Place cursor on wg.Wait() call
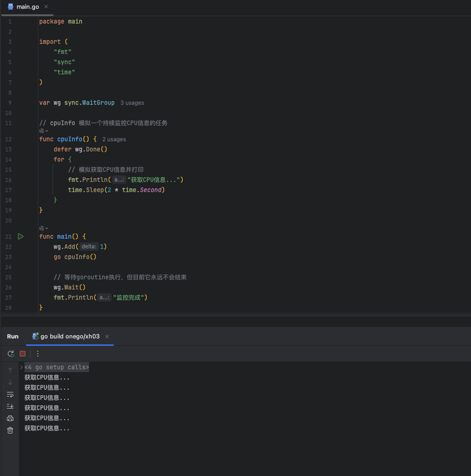This screenshot has height=476, width=471. click(70, 288)
